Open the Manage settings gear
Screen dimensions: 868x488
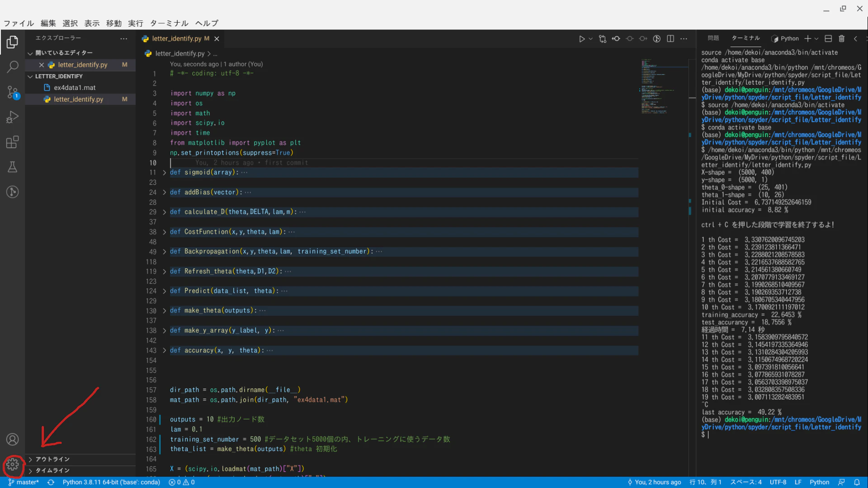point(12,465)
